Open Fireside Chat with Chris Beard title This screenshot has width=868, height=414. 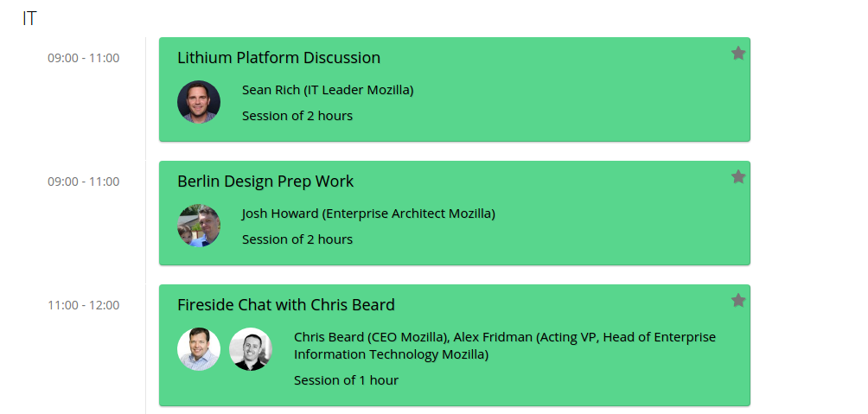pyautogui.click(x=285, y=304)
